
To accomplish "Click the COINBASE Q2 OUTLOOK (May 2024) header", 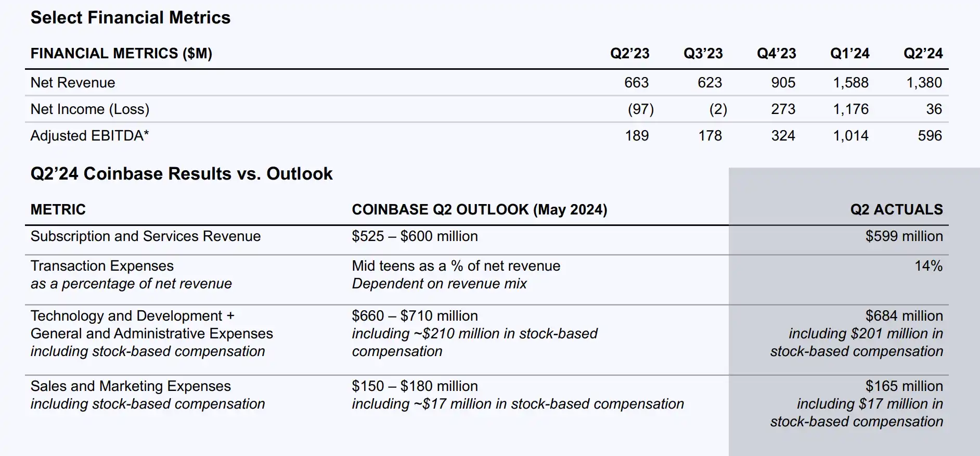I will click(x=479, y=210).
